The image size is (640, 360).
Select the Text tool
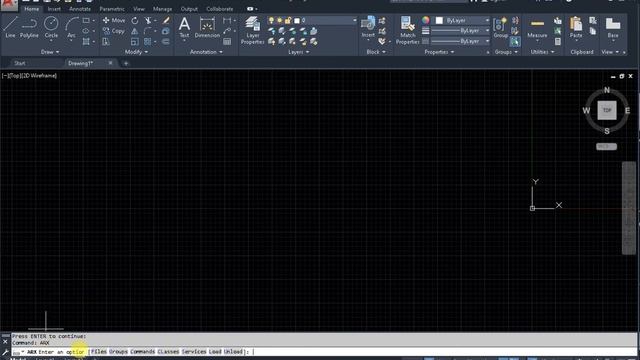click(184, 27)
